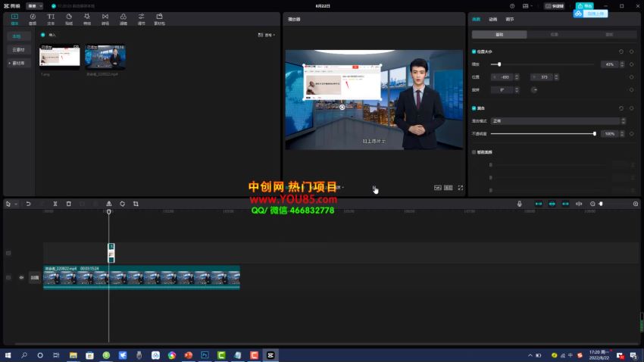Toggle the keyframe diamond for Opacity
The height and width of the screenshot is (362, 644).
click(x=632, y=134)
